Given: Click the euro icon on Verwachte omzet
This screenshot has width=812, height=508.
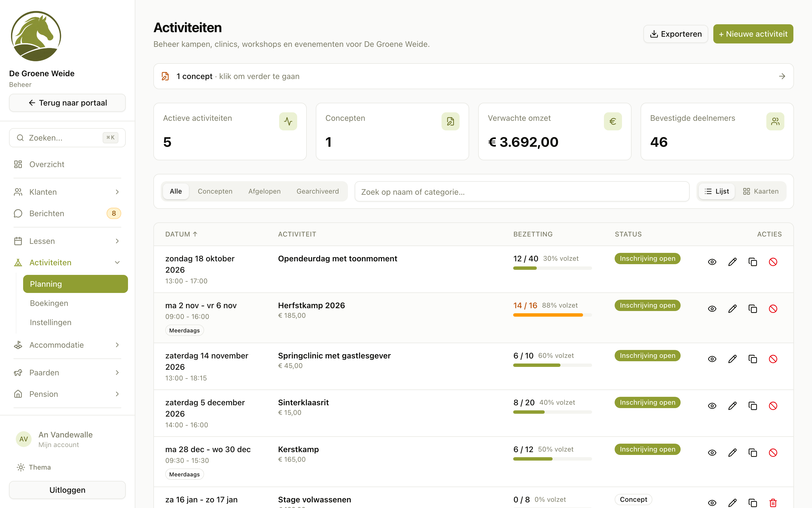Looking at the screenshot, I should pyautogui.click(x=613, y=121).
